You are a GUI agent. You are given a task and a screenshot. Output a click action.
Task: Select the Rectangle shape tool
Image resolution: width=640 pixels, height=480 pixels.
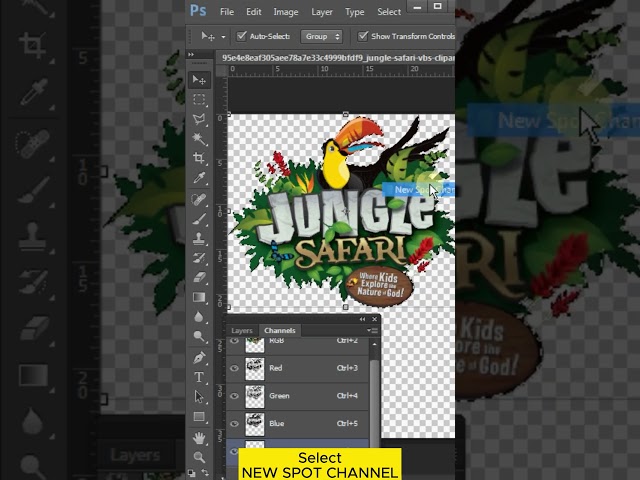point(199,416)
